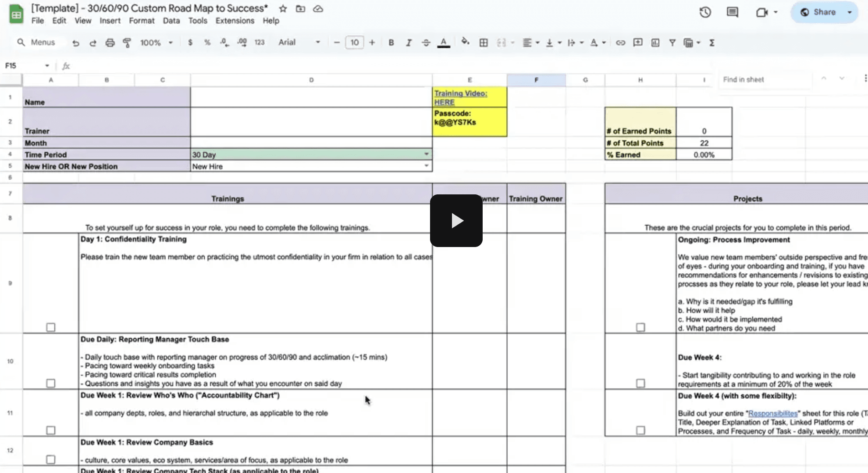
Task: Open the Extensions menu
Action: click(235, 21)
